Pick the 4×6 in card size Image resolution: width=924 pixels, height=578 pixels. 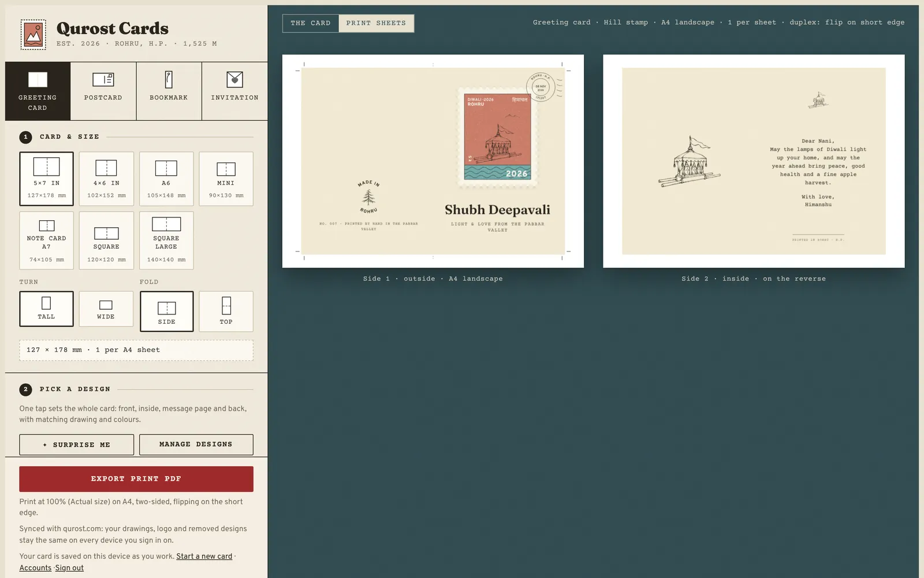[106, 179]
